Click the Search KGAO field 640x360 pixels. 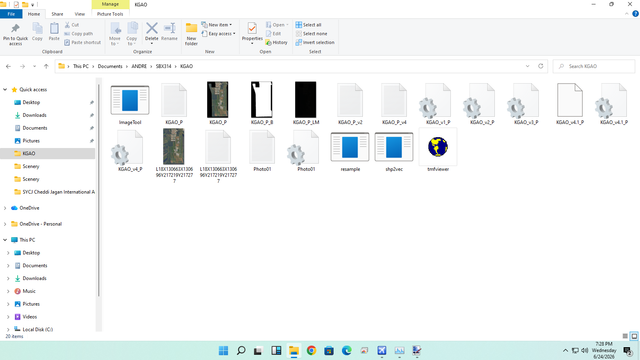tap(594, 66)
